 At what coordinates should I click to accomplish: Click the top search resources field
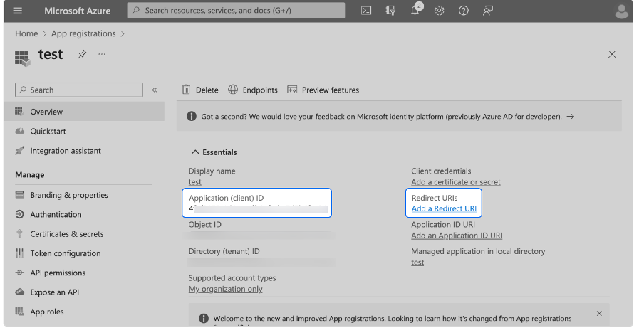coord(236,11)
